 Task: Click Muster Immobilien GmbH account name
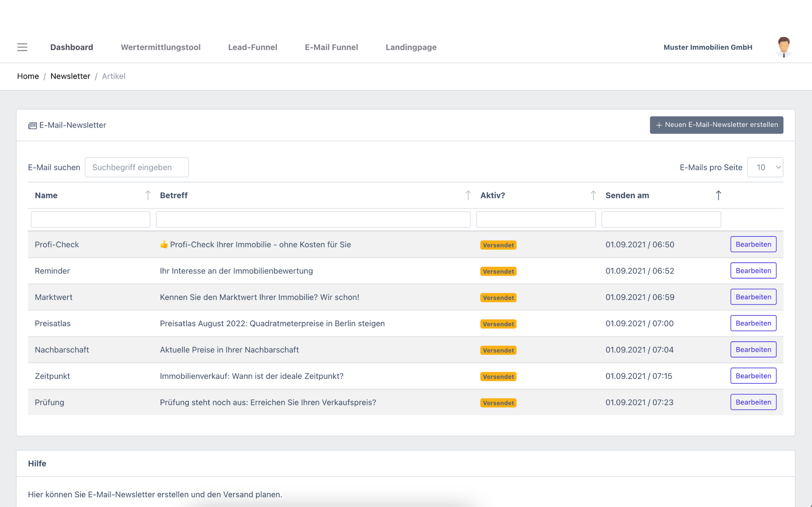[x=708, y=47]
